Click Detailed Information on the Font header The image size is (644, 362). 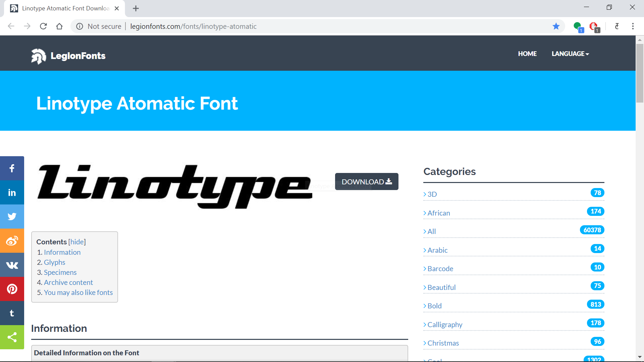tap(87, 353)
